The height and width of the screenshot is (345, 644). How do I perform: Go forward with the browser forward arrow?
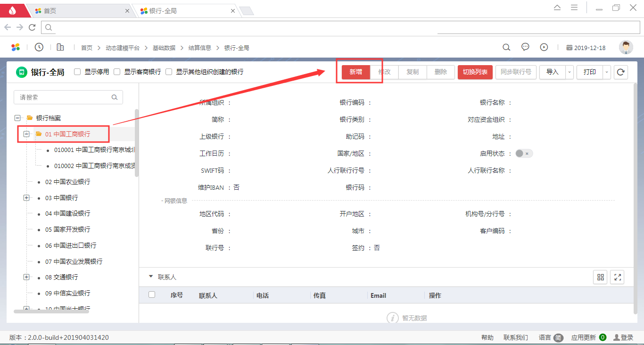tap(20, 27)
